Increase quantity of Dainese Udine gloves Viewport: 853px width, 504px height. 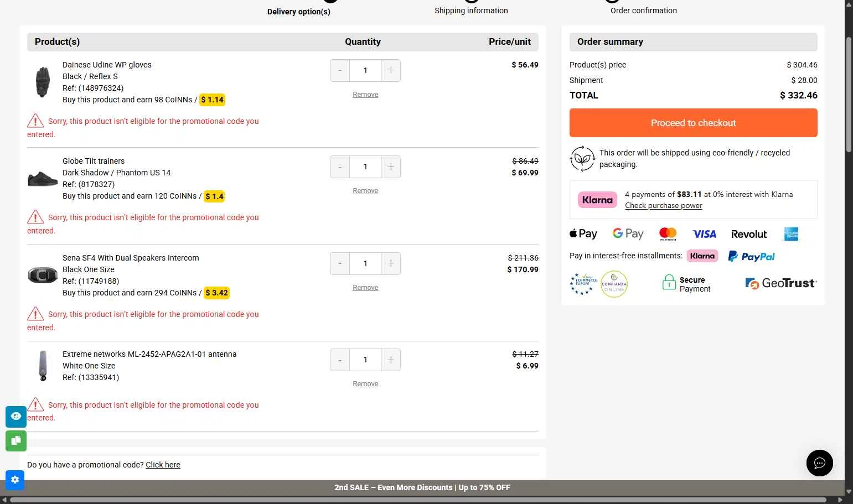pyautogui.click(x=391, y=70)
